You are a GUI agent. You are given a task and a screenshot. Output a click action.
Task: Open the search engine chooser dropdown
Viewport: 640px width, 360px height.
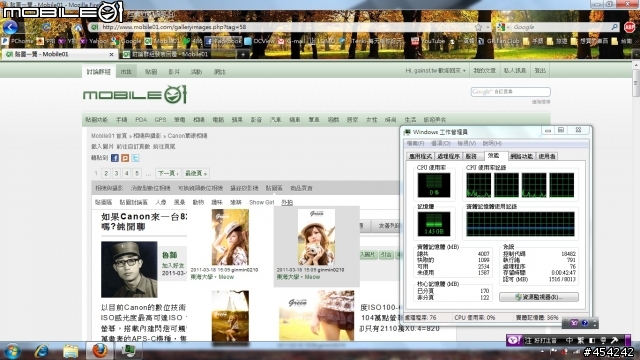503,27
